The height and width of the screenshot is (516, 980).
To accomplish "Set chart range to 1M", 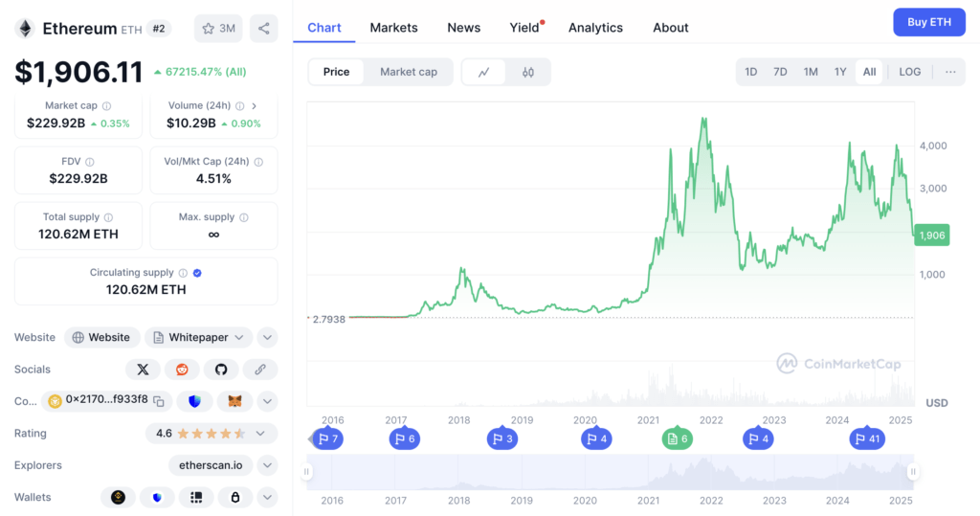I will [x=811, y=72].
